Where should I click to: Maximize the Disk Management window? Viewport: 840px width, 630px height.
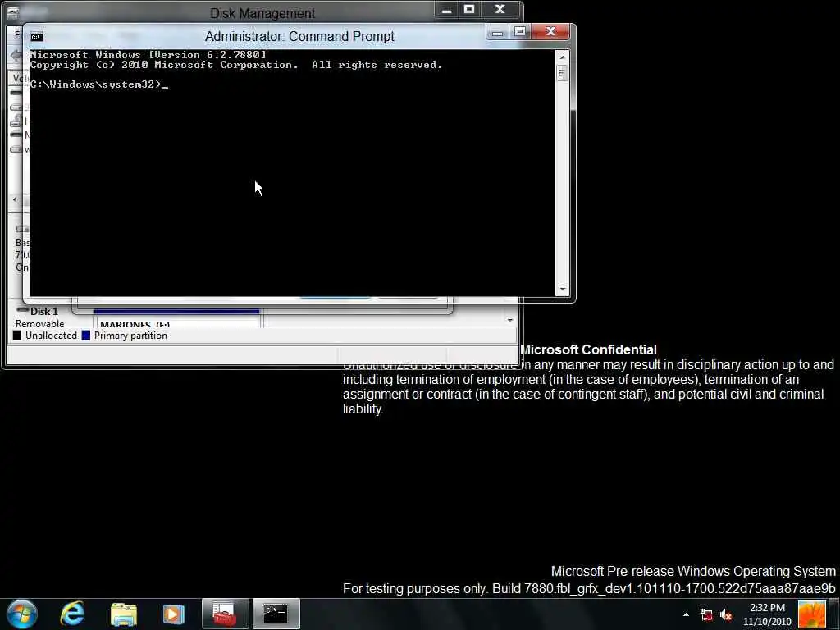[x=469, y=9]
